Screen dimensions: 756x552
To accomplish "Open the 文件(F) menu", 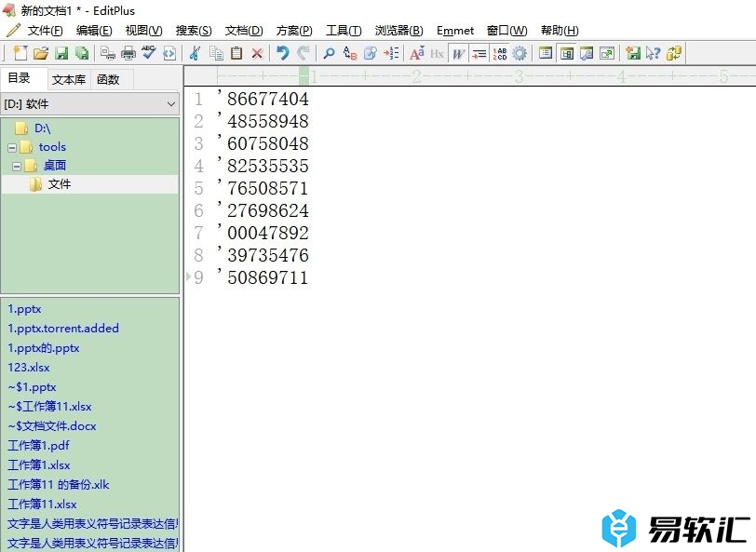I will pyautogui.click(x=45, y=31).
